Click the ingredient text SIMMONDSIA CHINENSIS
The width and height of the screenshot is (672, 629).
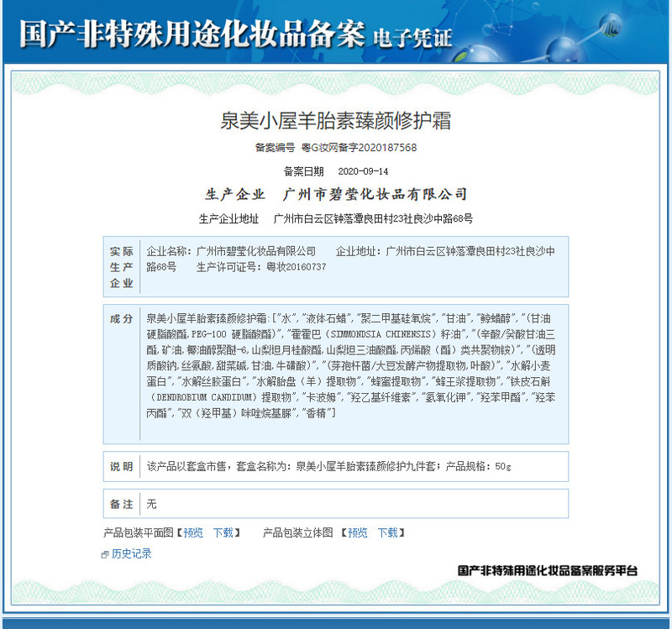381,334
